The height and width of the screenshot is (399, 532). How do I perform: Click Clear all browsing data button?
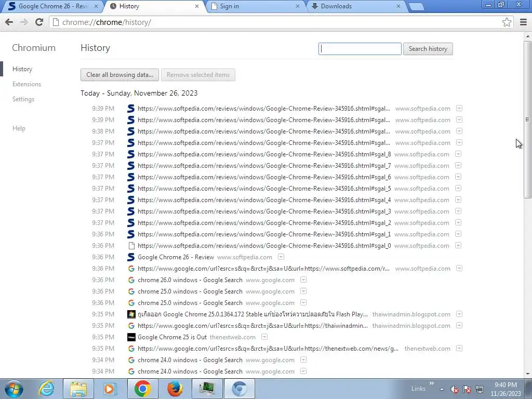[x=120, y=75]
